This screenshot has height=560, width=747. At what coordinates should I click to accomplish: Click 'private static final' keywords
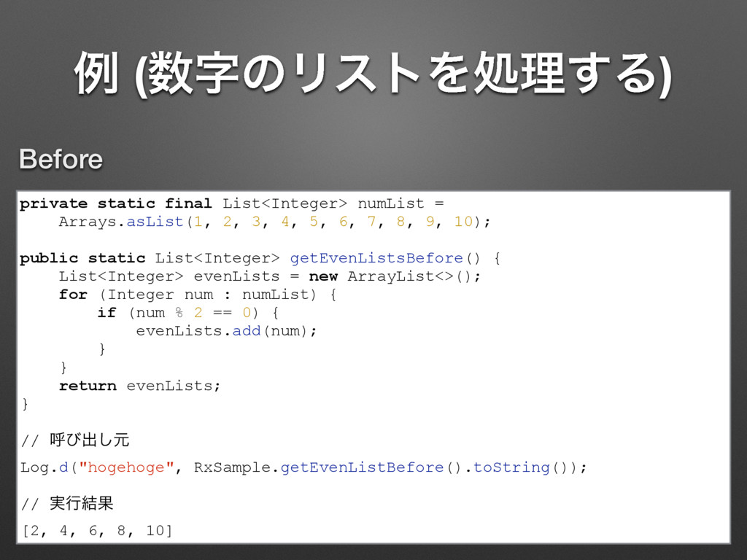click(x=116, y=204)
